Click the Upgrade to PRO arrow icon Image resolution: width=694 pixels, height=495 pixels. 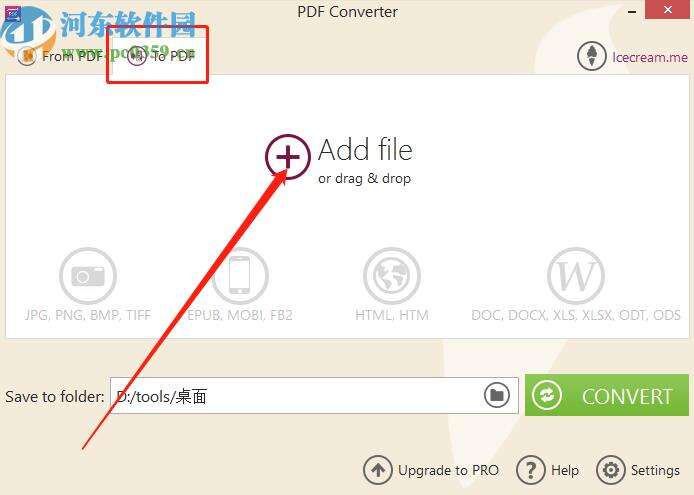(378, 470)
